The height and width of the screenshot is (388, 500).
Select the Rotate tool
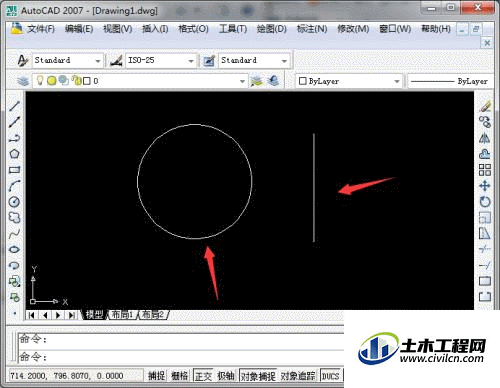[485, 202]
